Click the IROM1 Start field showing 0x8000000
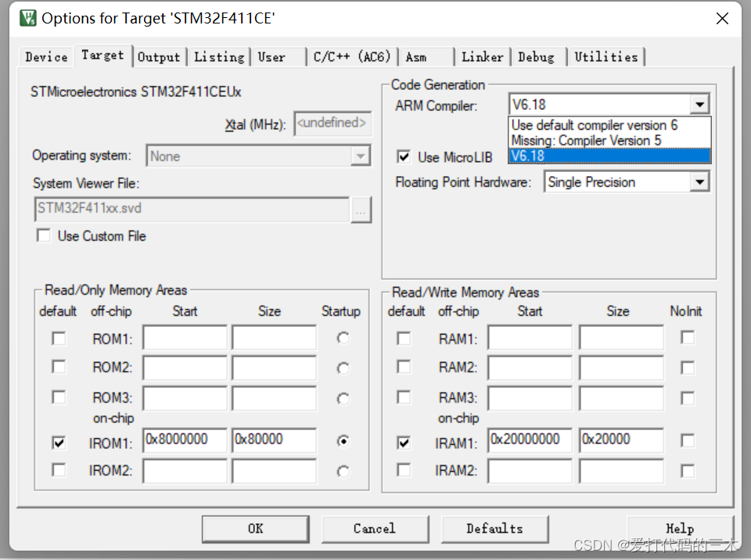Screen dimensions: 751x560 click(185, 440)
